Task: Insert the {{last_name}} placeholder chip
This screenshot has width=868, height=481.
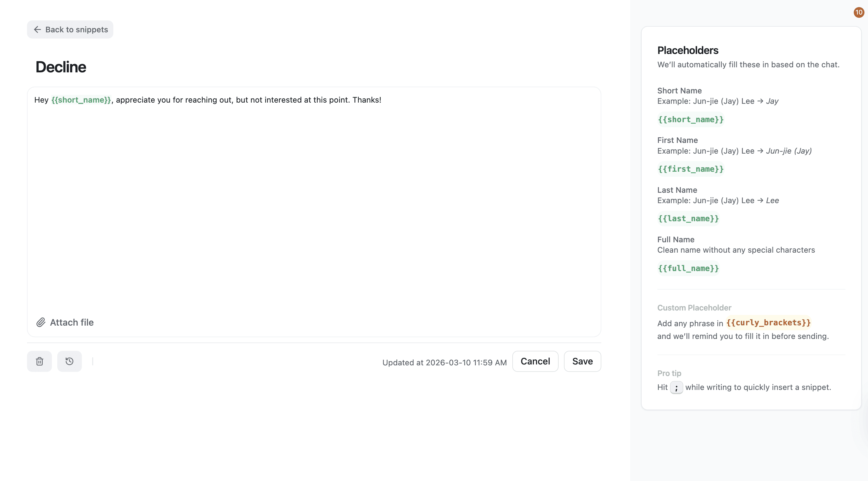Action: 689,219
